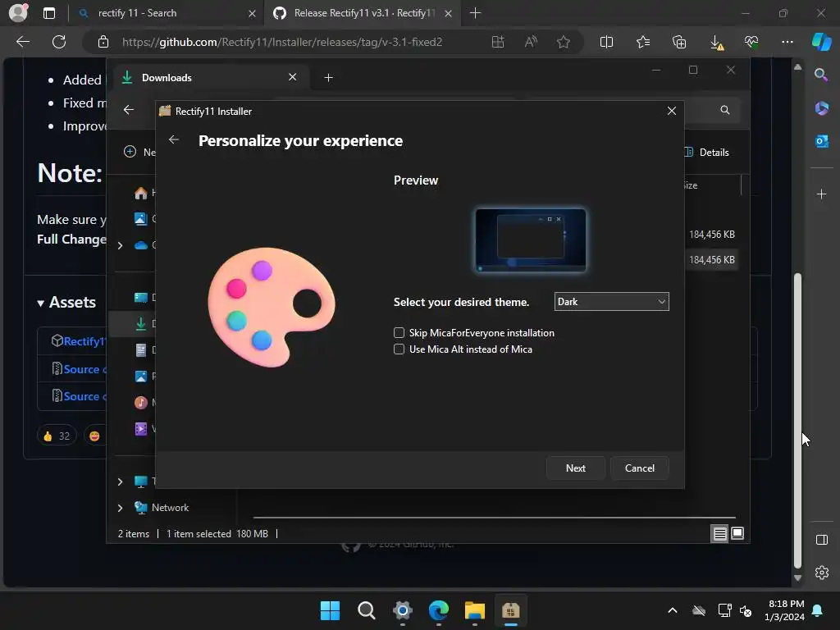Activate Read aloud in address bar
Image resolution: width=840 pixels, height=630 pixels.
click(531, 42)
